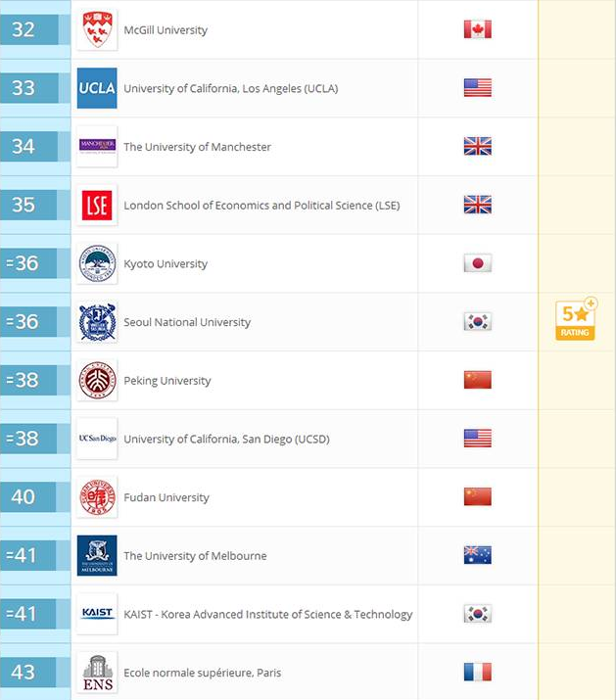Click rank number 33
Screen dimensions: 616x700
[24, 88]
